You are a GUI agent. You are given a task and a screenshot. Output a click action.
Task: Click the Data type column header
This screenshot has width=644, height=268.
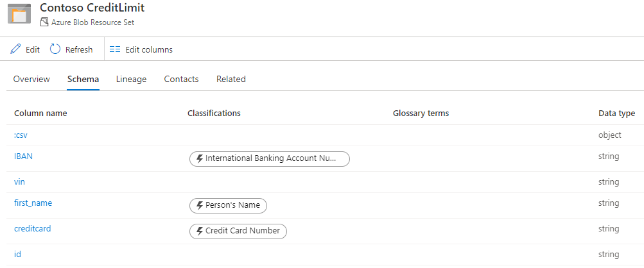(616, 113)
